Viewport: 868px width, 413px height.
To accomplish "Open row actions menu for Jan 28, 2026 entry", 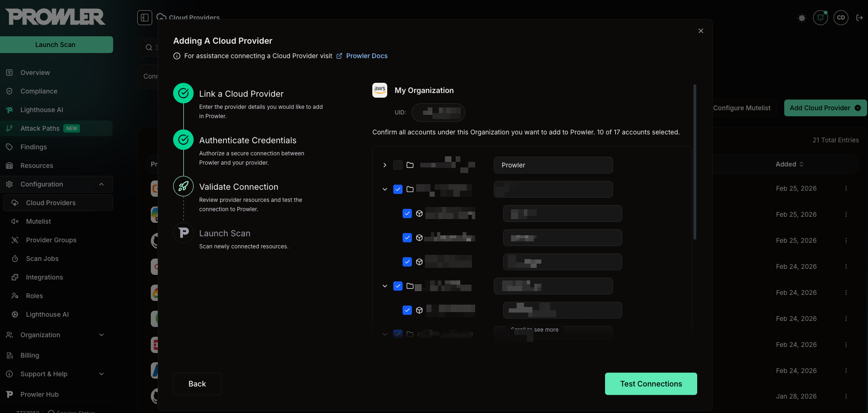I will 846,396.
